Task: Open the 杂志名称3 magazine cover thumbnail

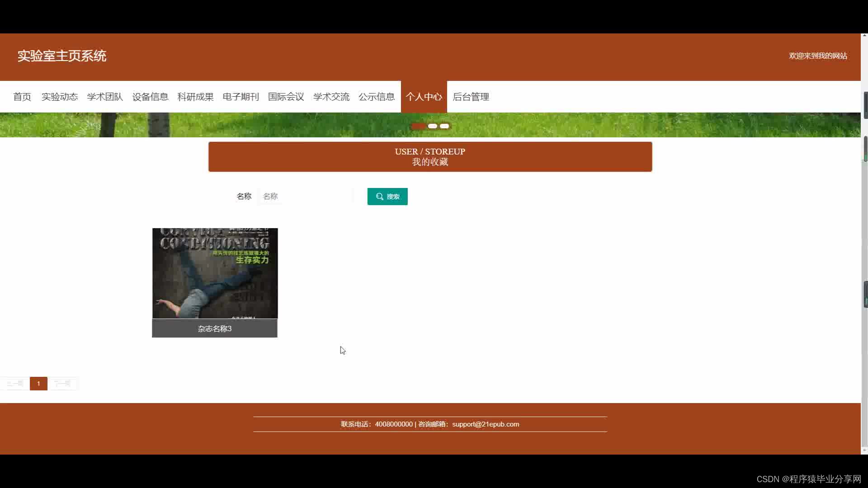Action: 215,273
